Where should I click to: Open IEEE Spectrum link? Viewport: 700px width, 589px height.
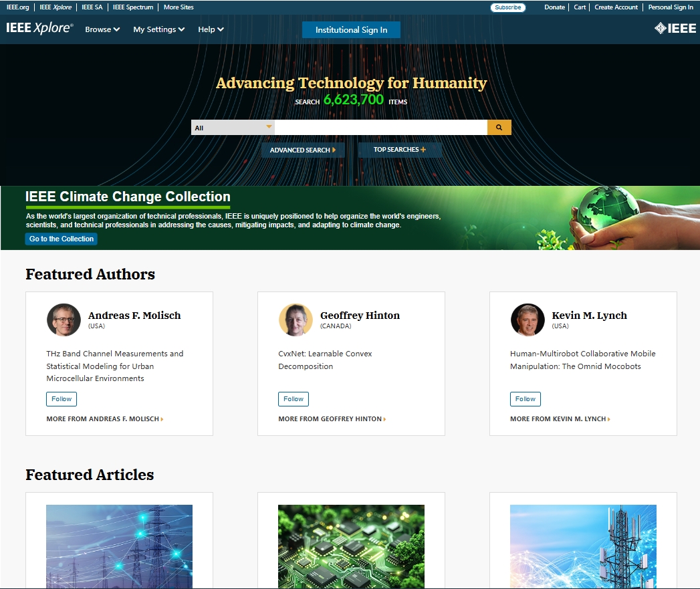pyautogui.click(x=133, y=7)
